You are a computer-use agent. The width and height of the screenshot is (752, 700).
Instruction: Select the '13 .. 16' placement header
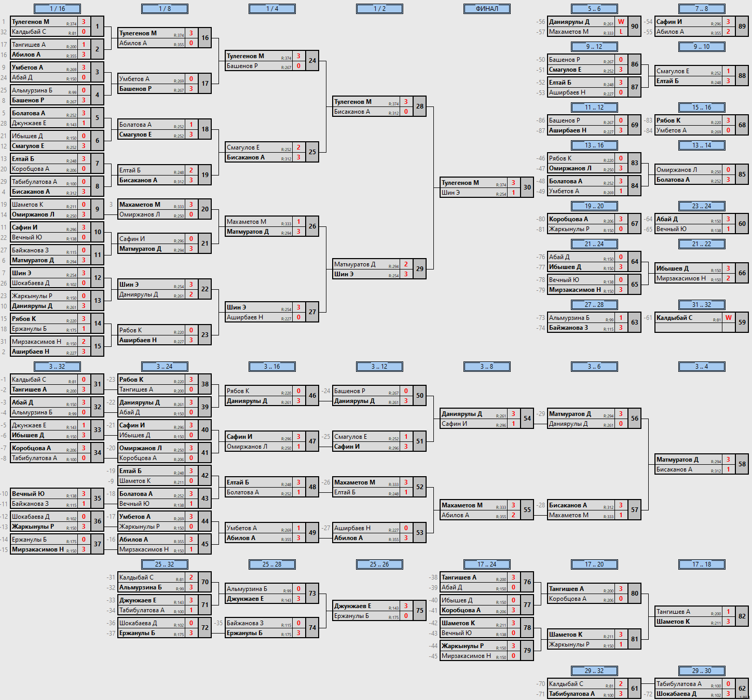594,145
